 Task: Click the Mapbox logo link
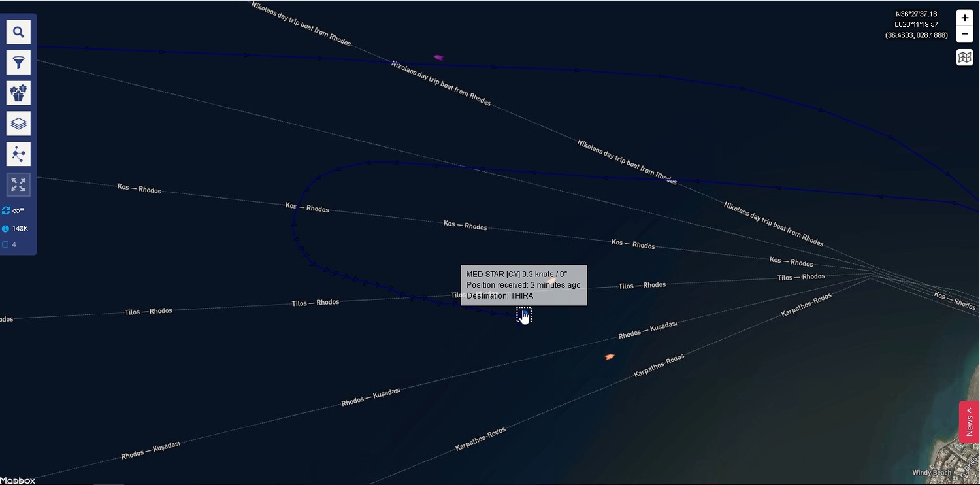pyautogui.click(x=18, y=480)
